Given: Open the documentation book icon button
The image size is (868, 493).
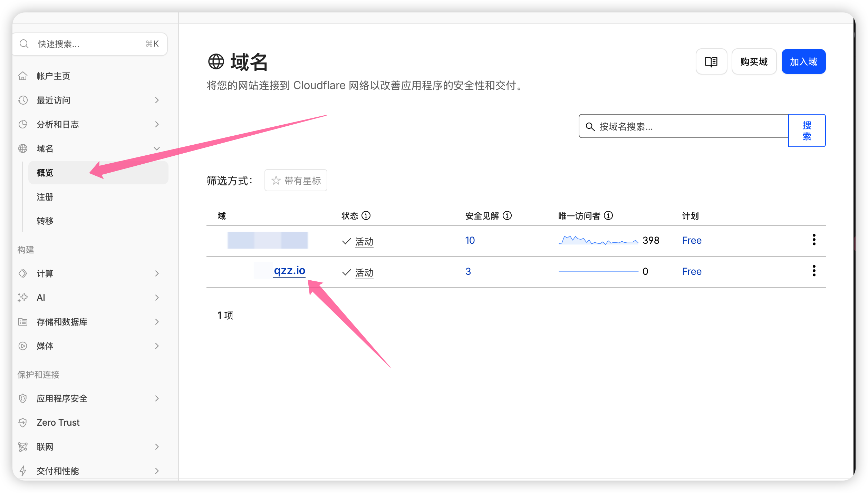Looking at the screenshot, I should (711, 62).
